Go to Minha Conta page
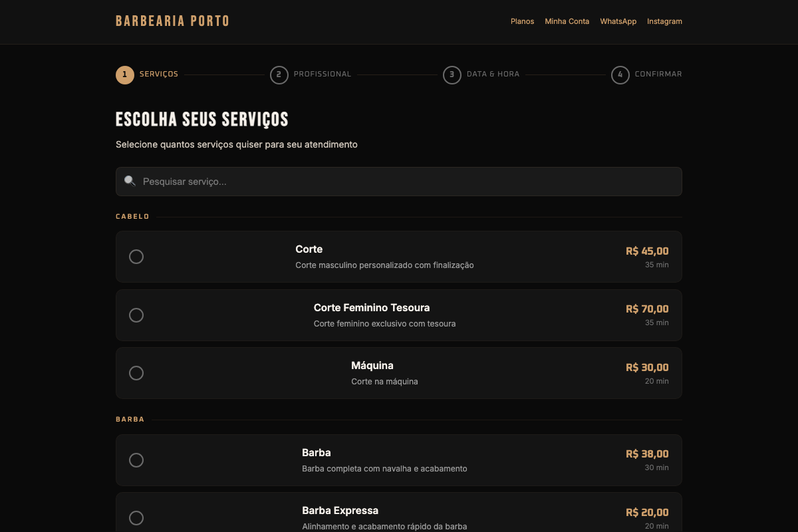The height and width of the screenshot is (532, 798). 567,21
